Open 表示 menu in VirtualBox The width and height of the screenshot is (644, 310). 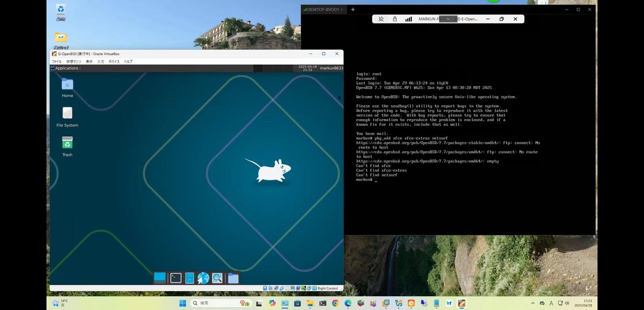pos(89,62)
